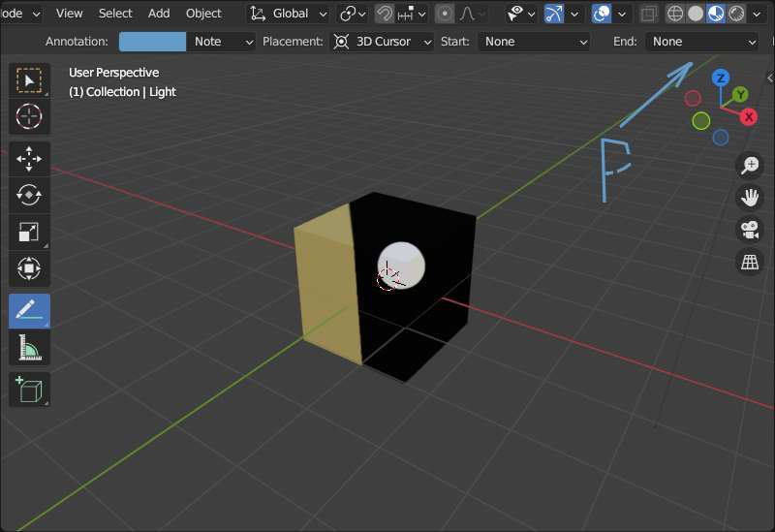Switch to Material Preview shading
775x532 pixels.
[x=716, y=14]
